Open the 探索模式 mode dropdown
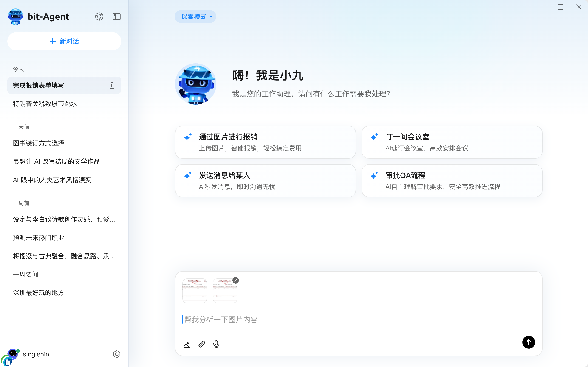588x367 pixels. click(196, 17)
